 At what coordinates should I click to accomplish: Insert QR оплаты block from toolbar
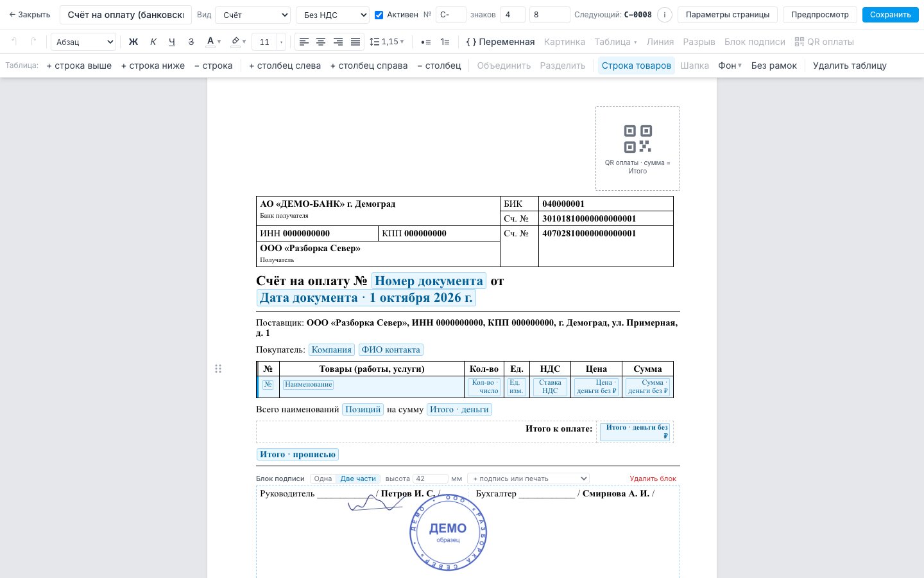pyautogui.click(x=824, y=42)
